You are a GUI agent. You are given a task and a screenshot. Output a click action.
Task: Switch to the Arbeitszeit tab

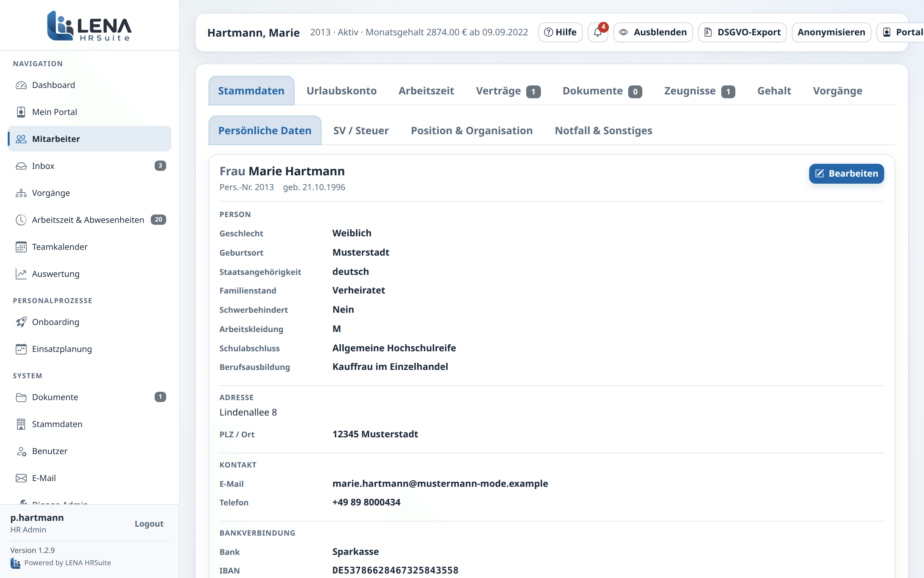click(426, 91)
